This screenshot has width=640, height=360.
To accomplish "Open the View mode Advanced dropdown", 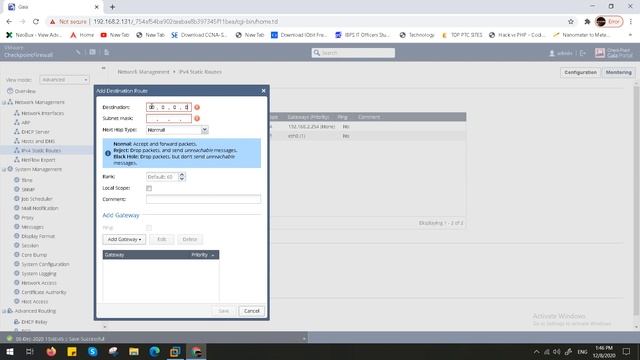I will [64, 80].
